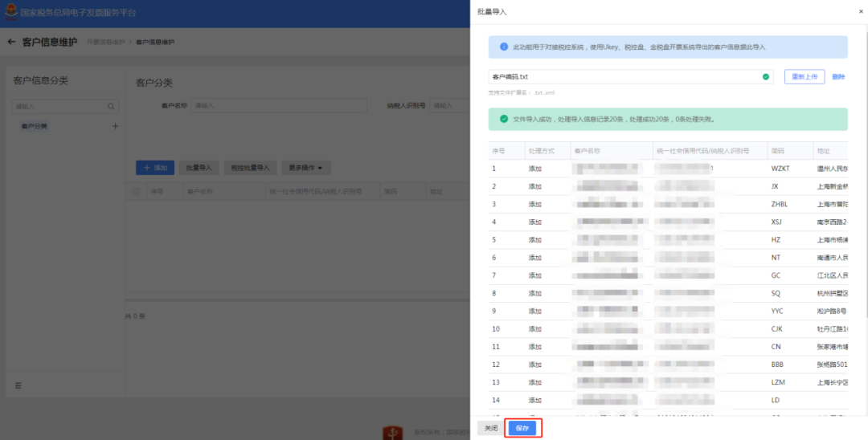
Task: Click 添加 in row 1
Action: coord(534,169)
